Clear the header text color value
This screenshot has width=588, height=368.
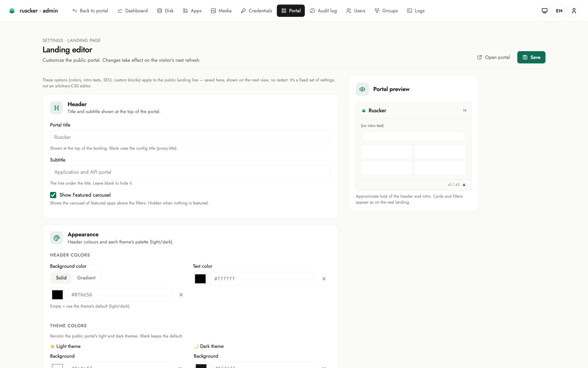(x=324, y=279)
